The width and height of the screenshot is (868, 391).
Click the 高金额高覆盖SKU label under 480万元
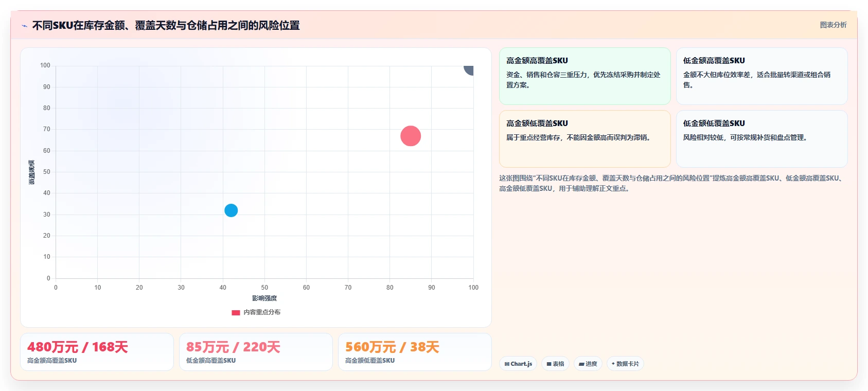click(52, 361)
